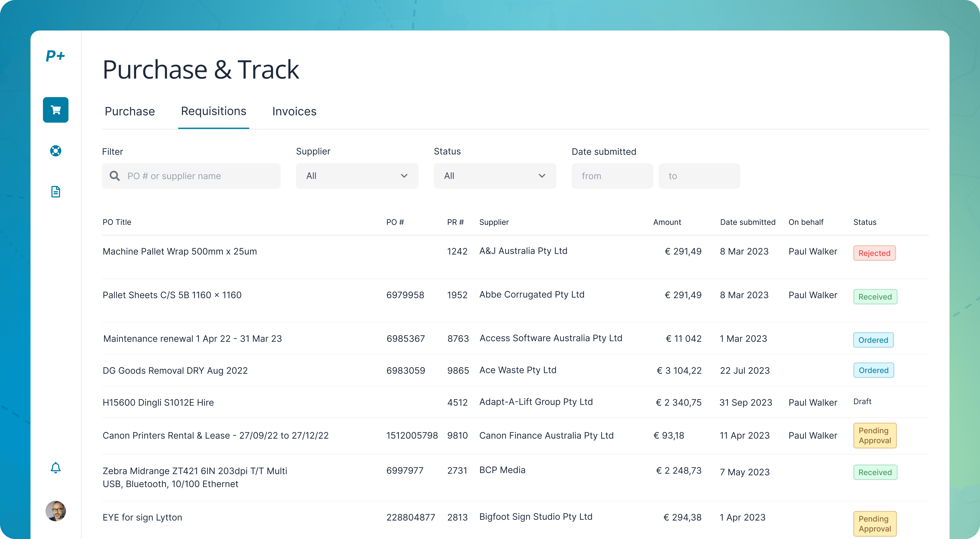Click the shopping cart sidebar icon
Image resolution: width=980 pixels, height=539 pixels.
pyautogui.click(x=55, y=110)
